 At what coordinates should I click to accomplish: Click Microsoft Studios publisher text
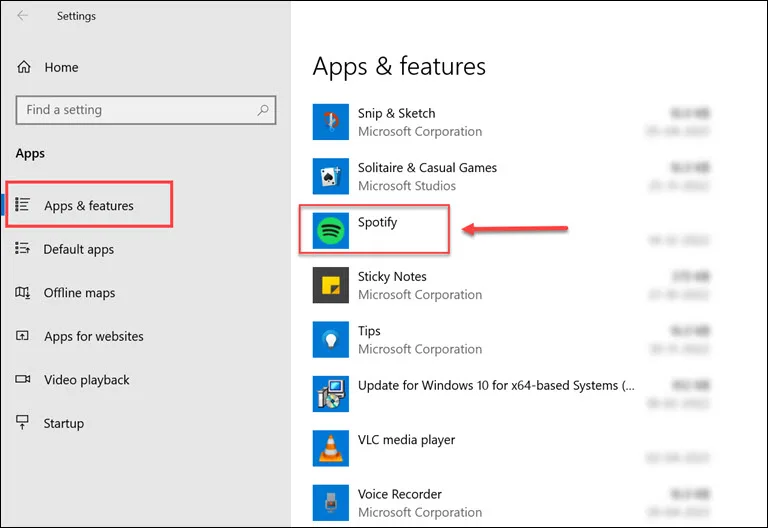[407, 186]
